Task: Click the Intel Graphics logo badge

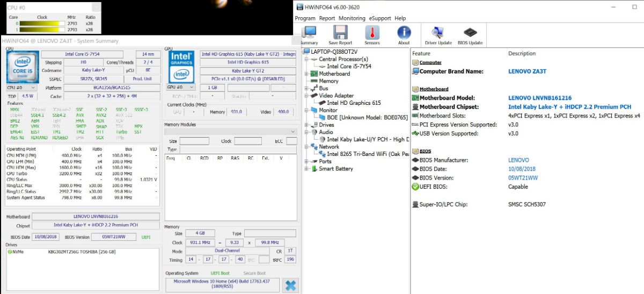Action: pos(181,67)
